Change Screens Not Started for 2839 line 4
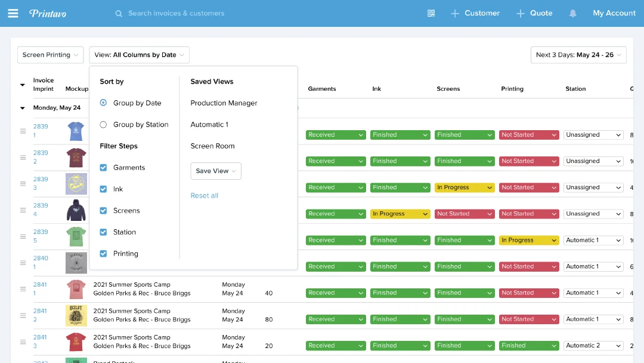This screenshot has width=644, height=363. point(465,214)
